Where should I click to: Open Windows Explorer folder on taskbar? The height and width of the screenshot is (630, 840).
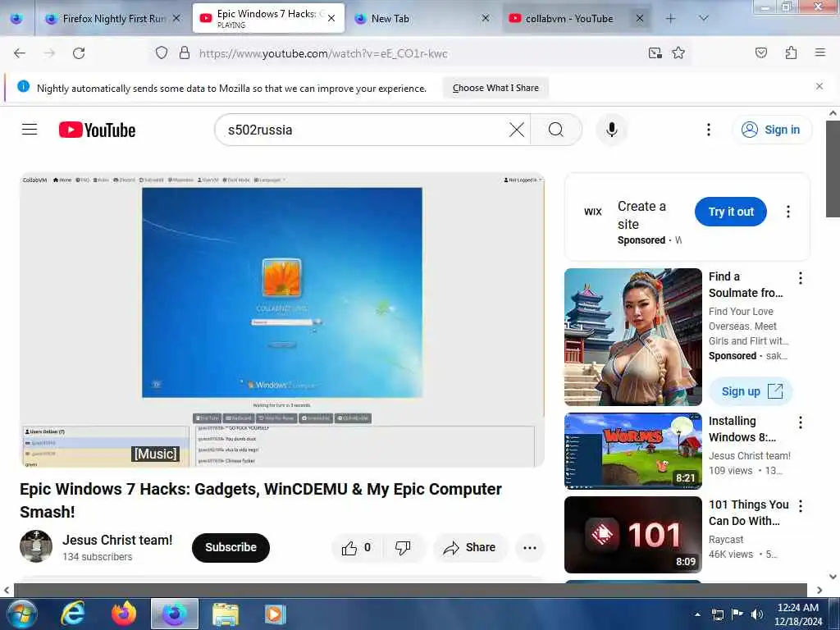(x=226, y=614)
